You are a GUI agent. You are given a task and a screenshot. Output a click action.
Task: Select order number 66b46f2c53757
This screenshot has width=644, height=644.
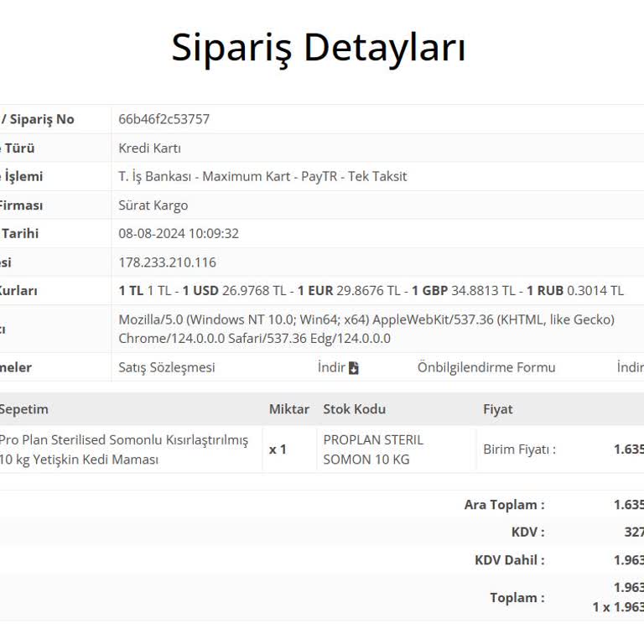point(164,119)
